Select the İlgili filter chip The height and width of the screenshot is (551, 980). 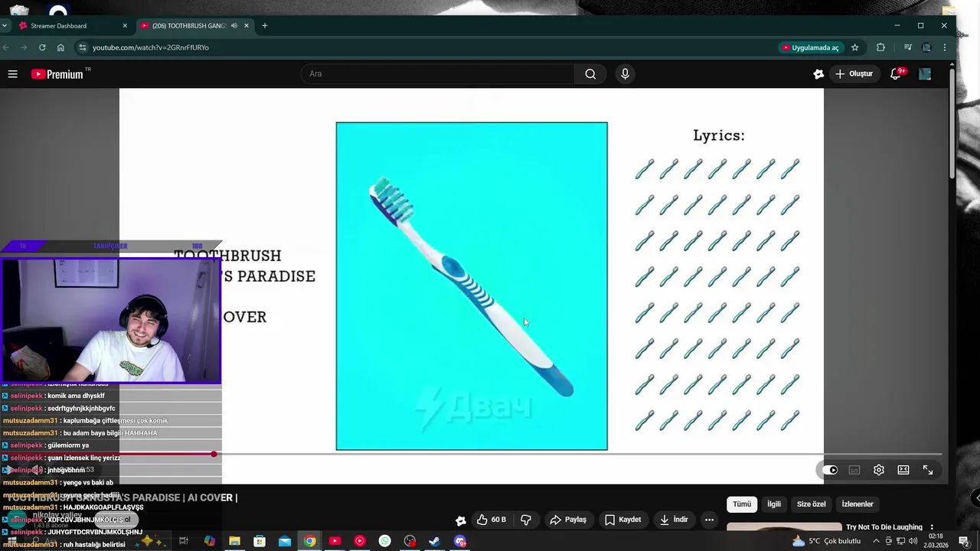774,504
